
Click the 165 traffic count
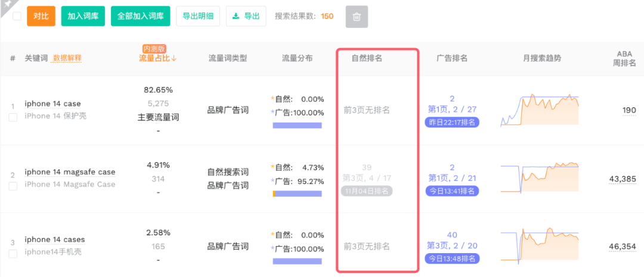point(158,246)
